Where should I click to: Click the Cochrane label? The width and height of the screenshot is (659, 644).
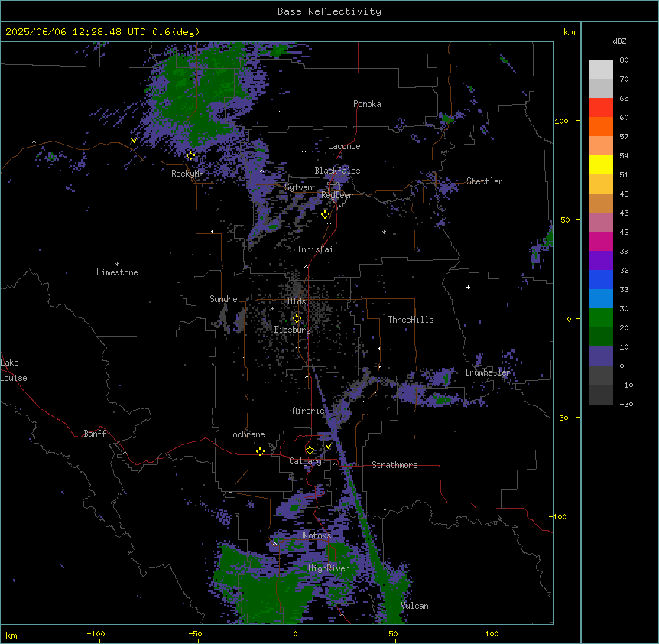point(246,434)
